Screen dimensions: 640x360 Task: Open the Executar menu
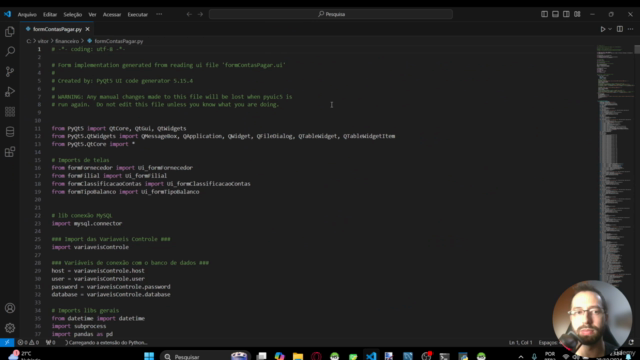(138, 14)
